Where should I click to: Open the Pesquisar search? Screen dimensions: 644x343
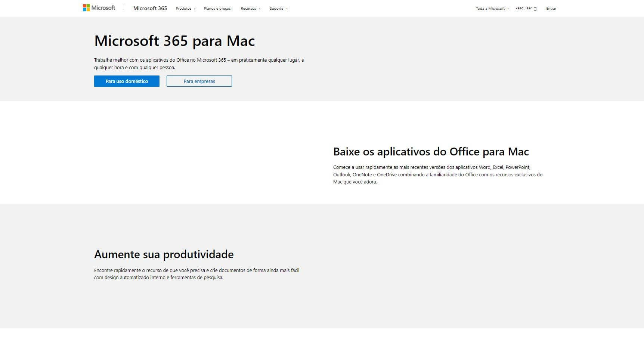[526, 8]
